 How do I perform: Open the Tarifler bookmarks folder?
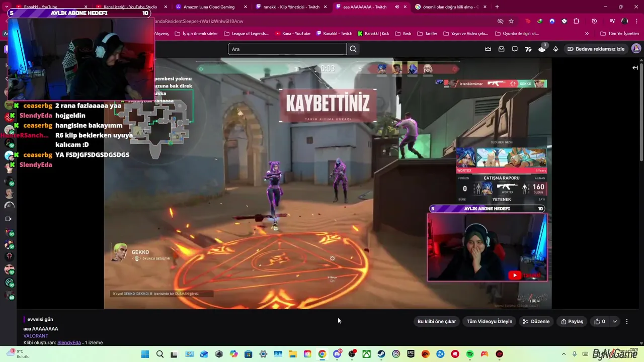pyautogui.click(x=427, y=33)
